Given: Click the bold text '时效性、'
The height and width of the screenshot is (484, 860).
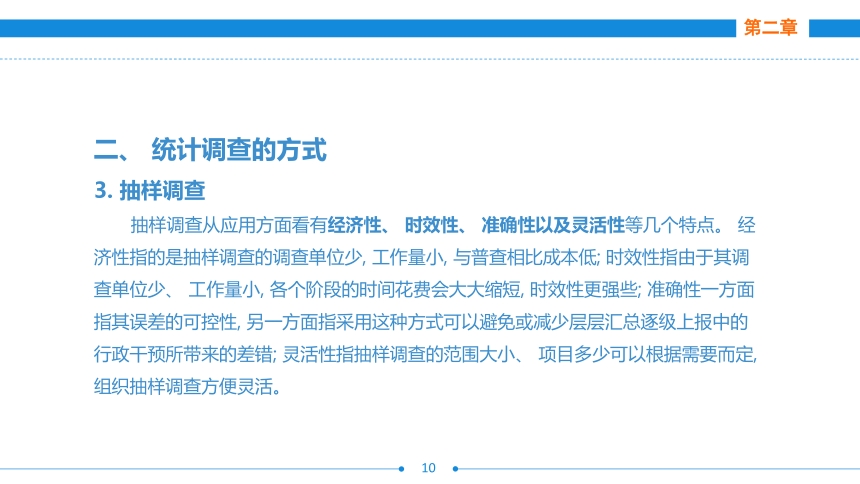Looking at the screenshot, I should 436,225.
